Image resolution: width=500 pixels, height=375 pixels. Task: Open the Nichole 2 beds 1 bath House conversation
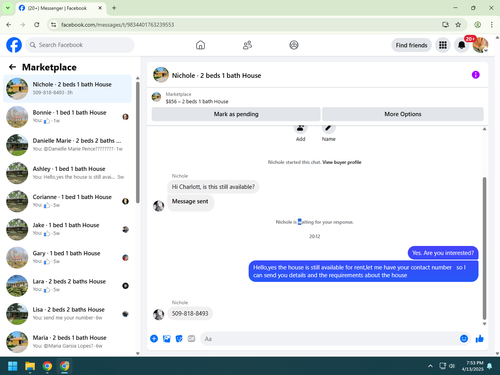(x=67, y=89)
